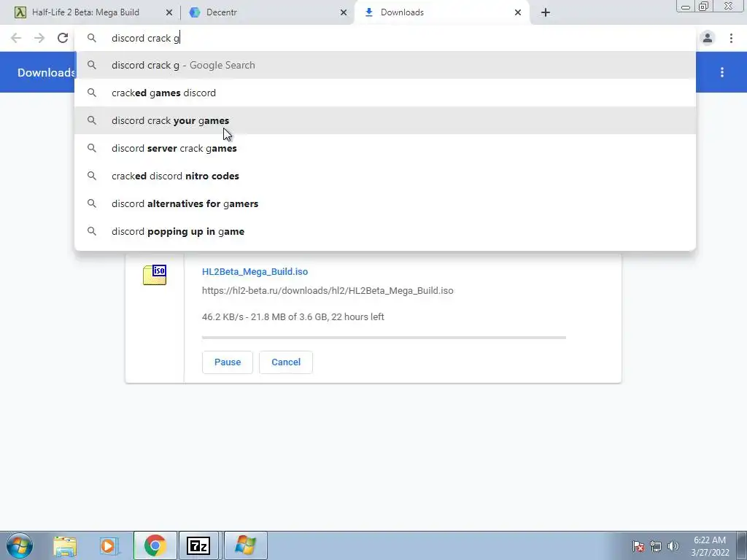Image resolution: width=747 pixels, height=560 pixels.
Task: Close the Decentr tab
Action: [x=344, y=12]
